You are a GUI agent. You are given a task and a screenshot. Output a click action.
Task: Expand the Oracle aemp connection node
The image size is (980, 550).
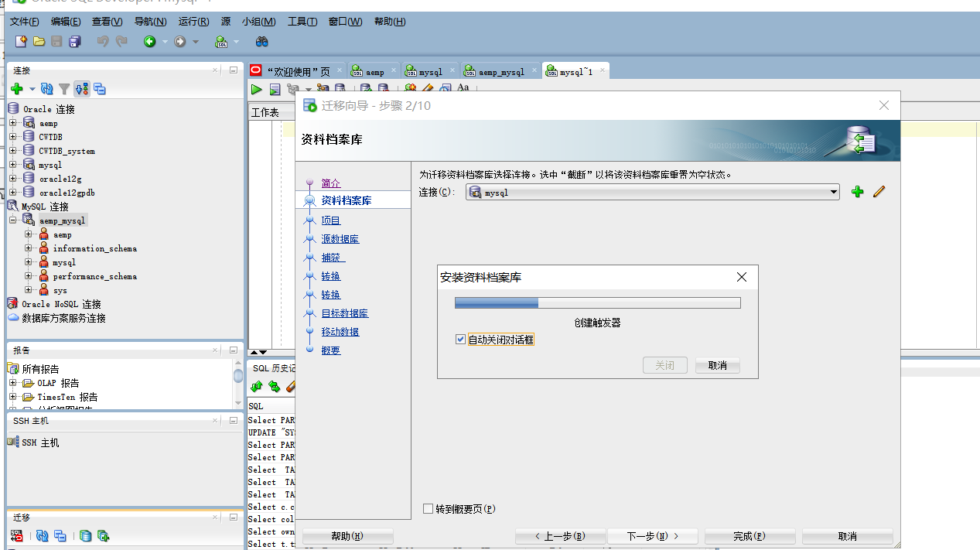pos(13,123)
